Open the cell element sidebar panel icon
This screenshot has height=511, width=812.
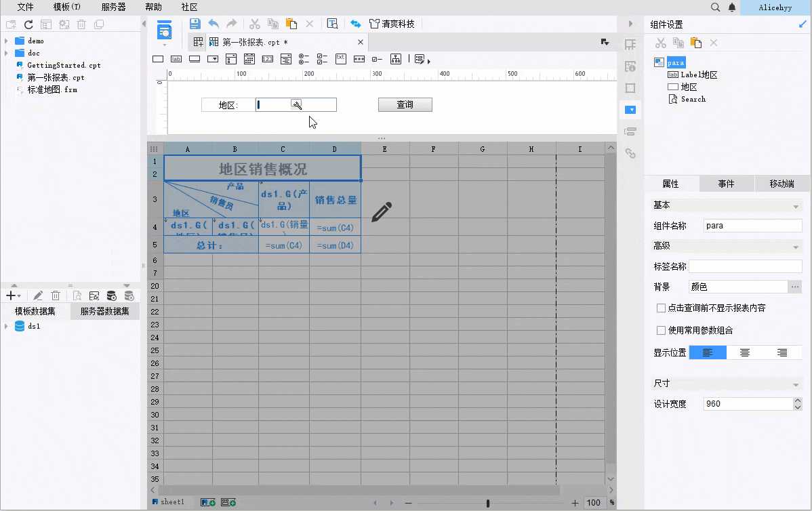pyautogui.click(x=630, y=45)
